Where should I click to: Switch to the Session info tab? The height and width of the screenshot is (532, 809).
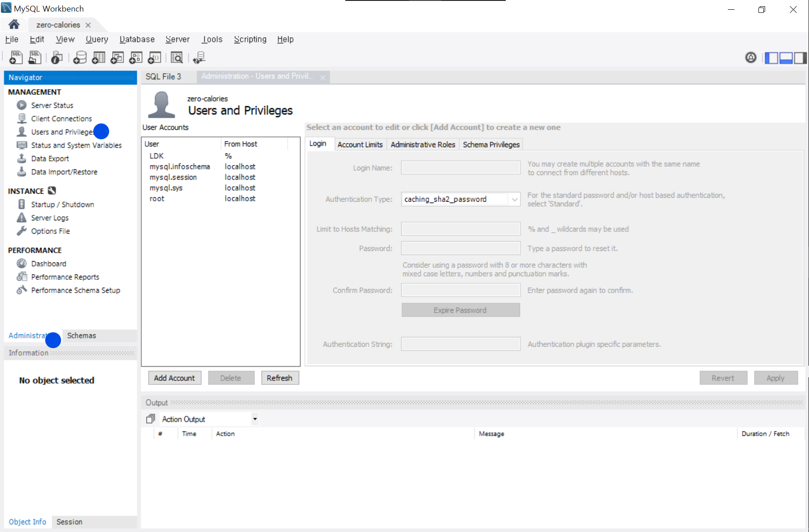click(x=69, y=522)
